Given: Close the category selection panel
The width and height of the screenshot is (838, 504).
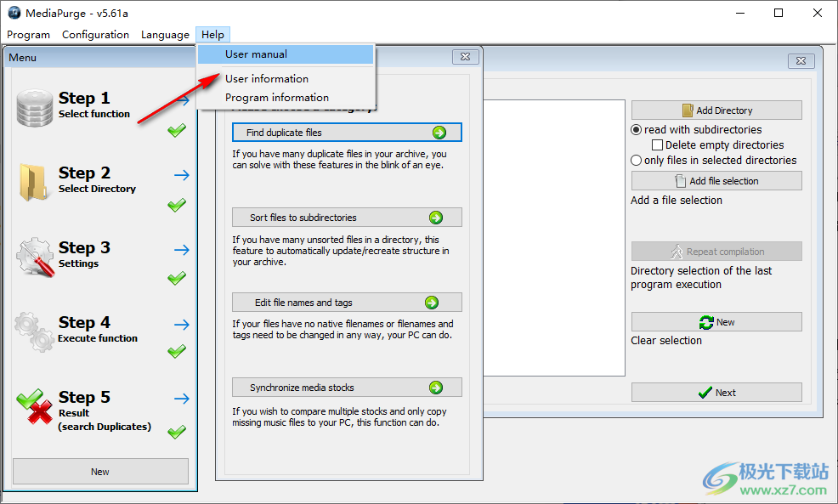Looking at the screenshot, I should [x=465, y=57].
